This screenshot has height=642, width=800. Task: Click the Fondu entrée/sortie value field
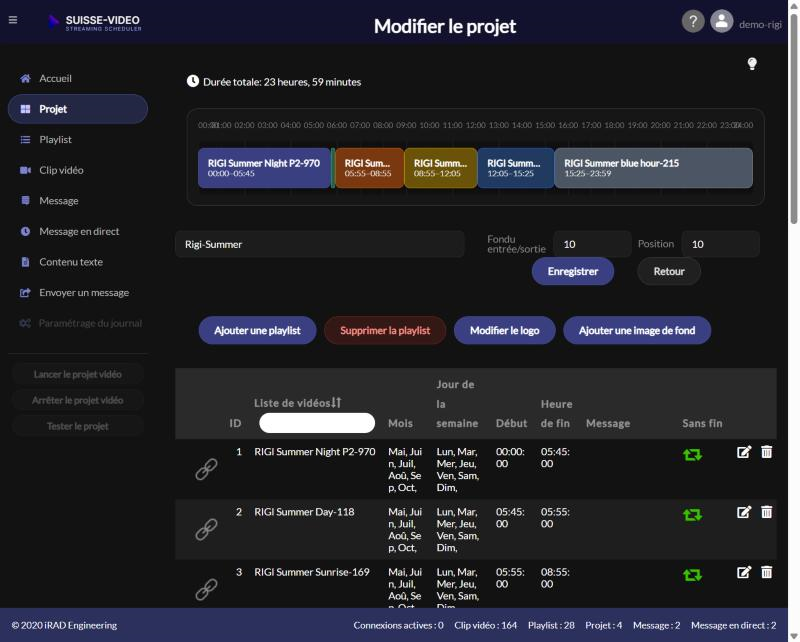click(x=592, y=244)
